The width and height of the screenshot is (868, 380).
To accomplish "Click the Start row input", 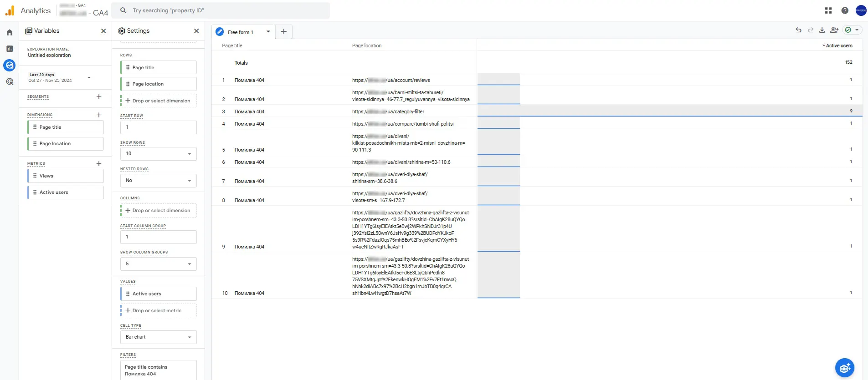I will pos(158,127).
